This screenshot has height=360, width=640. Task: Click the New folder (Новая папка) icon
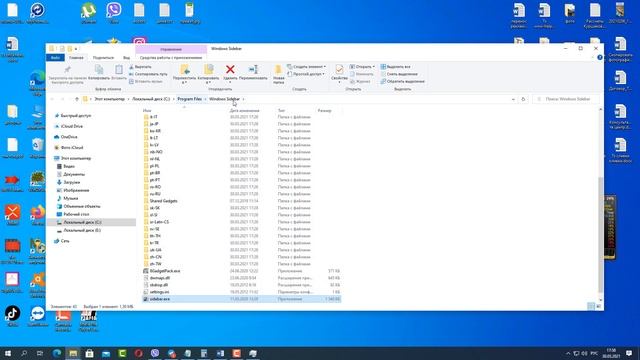278,70
